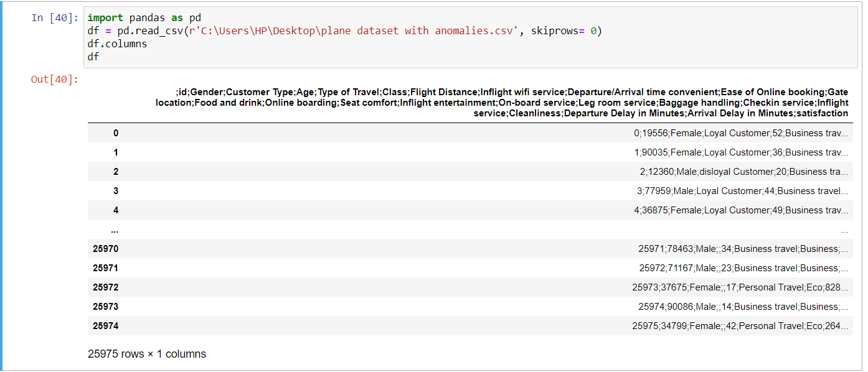
Task: Click cell value starting '25975;34799;Female'
Action: coord(740,326)
